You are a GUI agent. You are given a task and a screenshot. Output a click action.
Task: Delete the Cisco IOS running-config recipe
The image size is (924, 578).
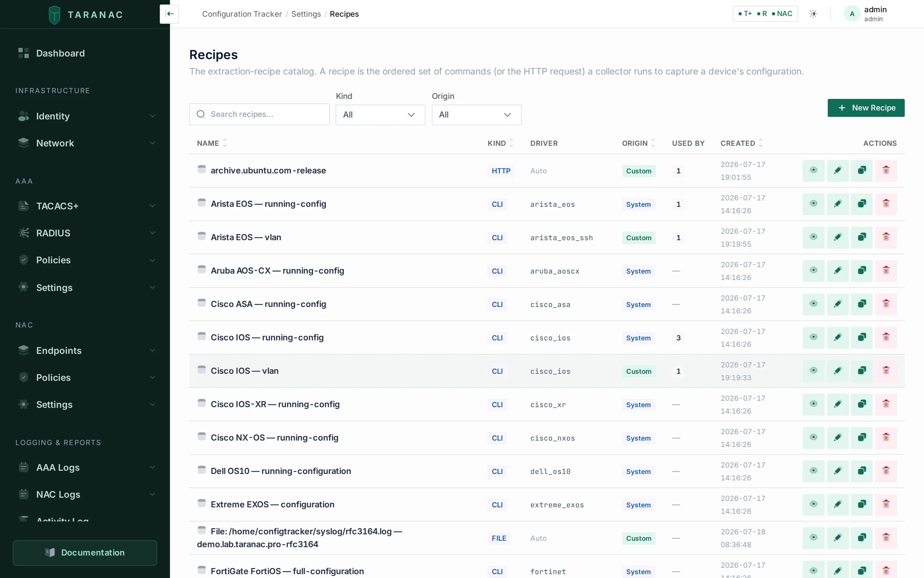pyautogui.click(x=886, y=337)
